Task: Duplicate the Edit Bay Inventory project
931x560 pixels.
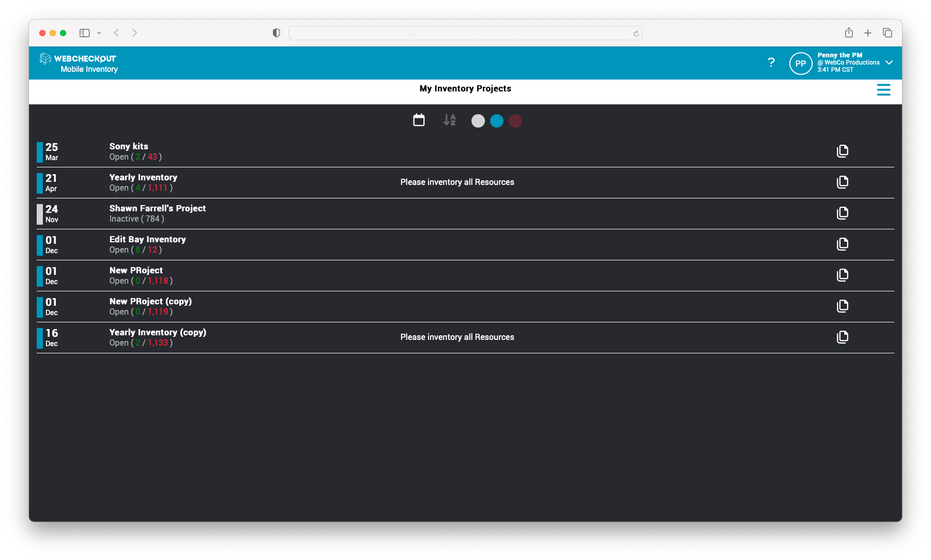Action: [843, 244]
